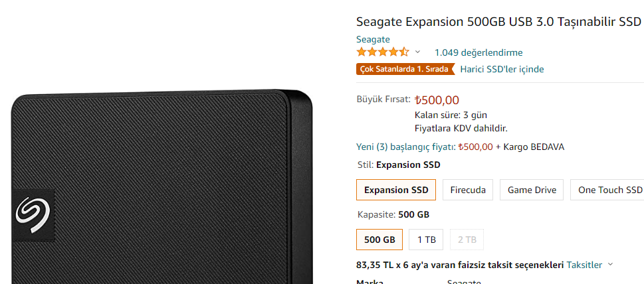Click the star rating icons

click(x=382, y=52)
